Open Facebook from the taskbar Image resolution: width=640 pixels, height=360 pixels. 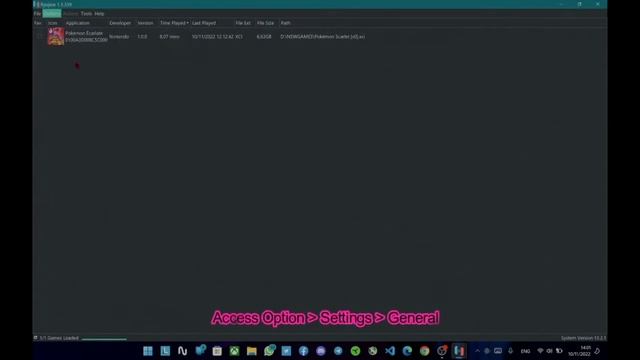tap(303, 351)
